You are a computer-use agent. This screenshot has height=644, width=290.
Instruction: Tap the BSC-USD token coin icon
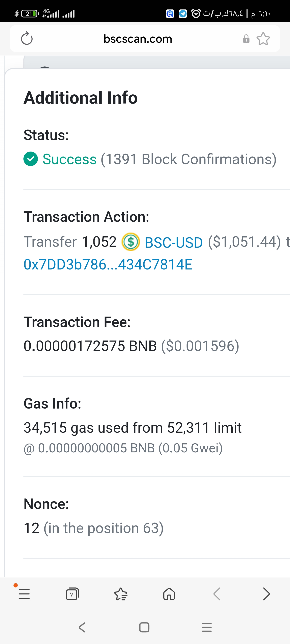pos(131,242)
